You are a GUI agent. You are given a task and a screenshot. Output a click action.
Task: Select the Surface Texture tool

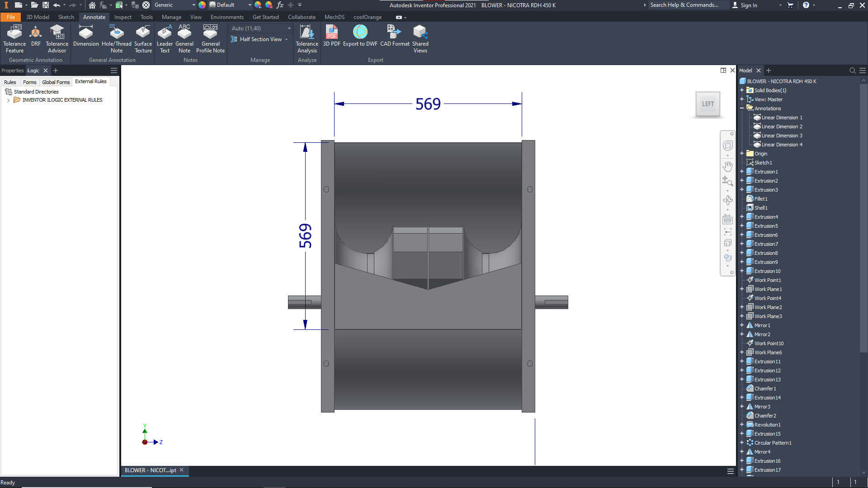coord(143,38)
